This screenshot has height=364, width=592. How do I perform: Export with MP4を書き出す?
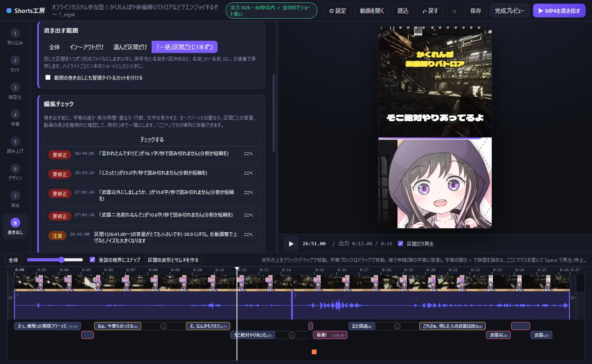(x=559, y=11)
